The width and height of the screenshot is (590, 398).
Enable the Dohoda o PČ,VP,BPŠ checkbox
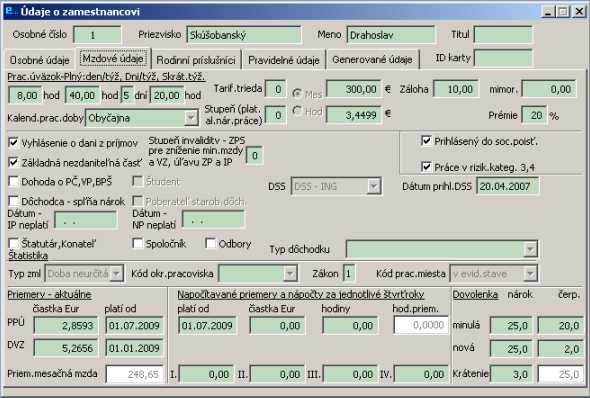(13, 182)
